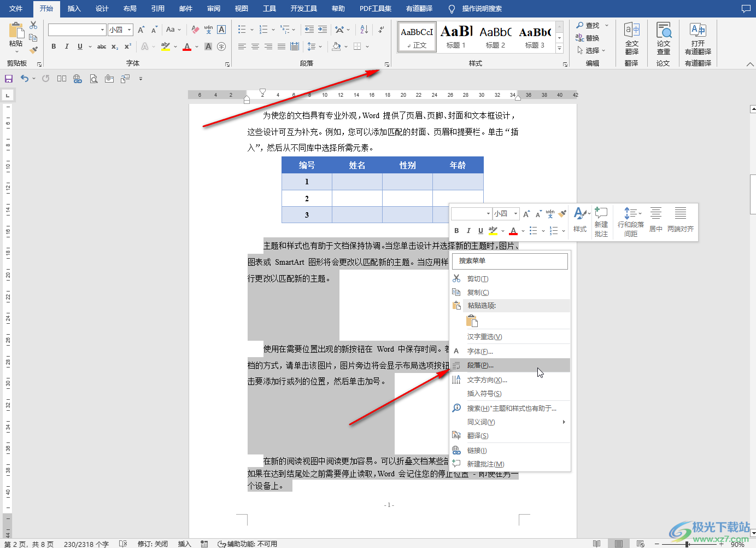
Task: Click the Distributed alignment icon in ribbon
Action: (x=295, y=46)
